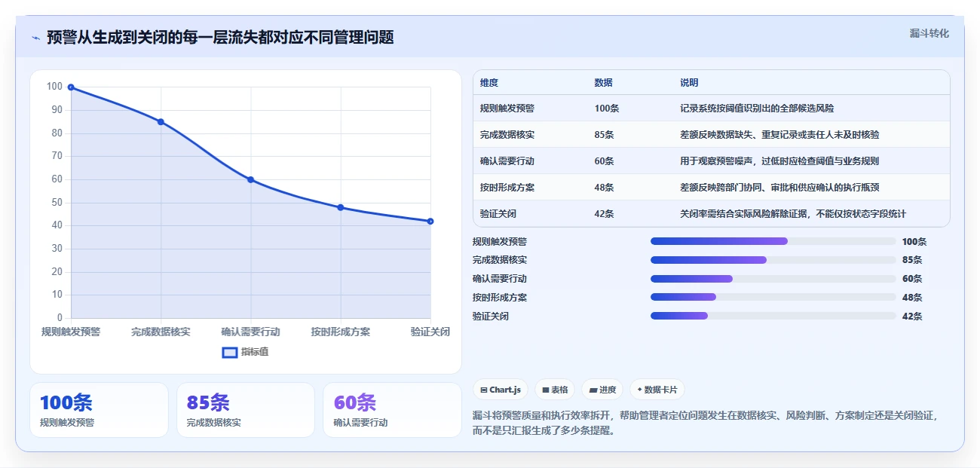Click chart data point at 确认需要行动
The width and height of the screenshot is (980, 468).
point(250,179)
